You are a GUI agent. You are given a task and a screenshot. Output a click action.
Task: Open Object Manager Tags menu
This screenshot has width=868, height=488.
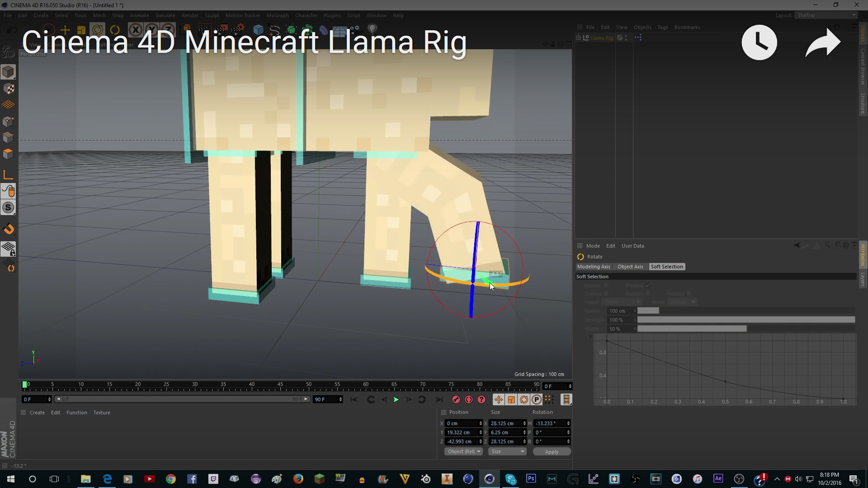pos(662,27)
